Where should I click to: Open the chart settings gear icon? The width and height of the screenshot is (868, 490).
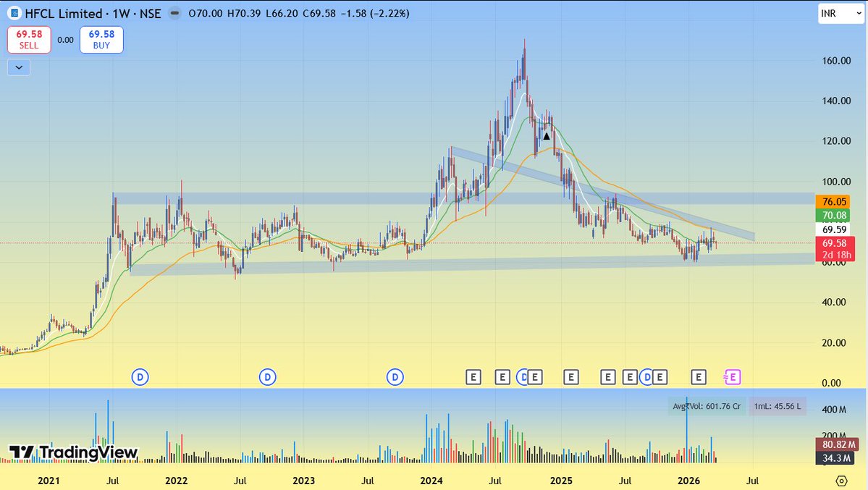pos(841,481)
